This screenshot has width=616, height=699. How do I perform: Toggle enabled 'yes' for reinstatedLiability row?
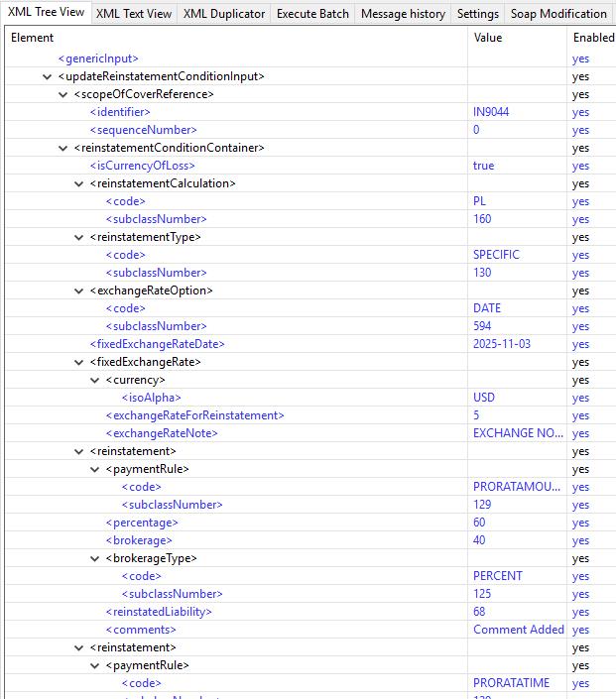pyautogui.click(x=580, y=612)
